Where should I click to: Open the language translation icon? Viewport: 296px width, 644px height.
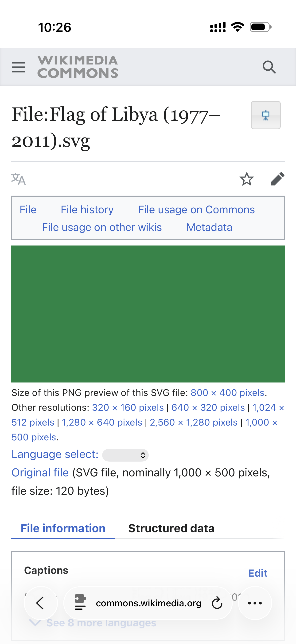pyautogui.click(x=19, y=179)
